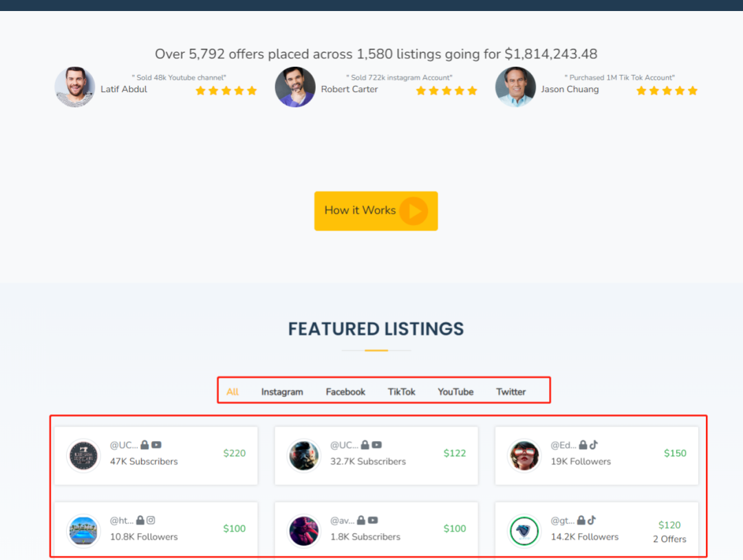Switch to the TikTok listings tab
This screenshot has width=743, height=560.
402,392
